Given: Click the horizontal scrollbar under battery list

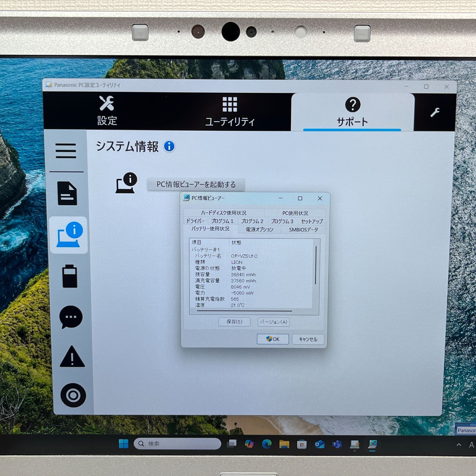Looking at the screenshot, I should [244, 311].
